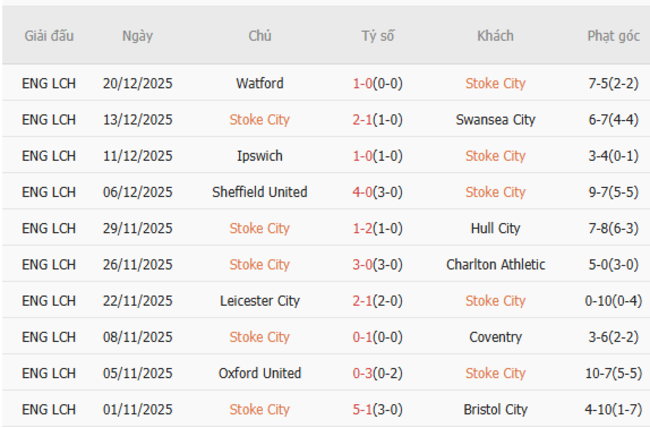Click the 0-10(0-4) corner statistic
The height and width of the screenshot is (428, 650).
613,301
